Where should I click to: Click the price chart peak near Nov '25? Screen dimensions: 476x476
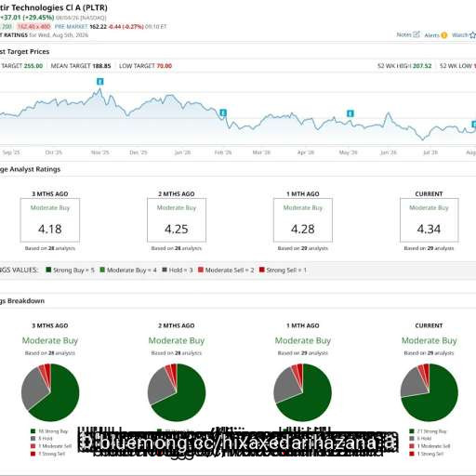[99, 89]
